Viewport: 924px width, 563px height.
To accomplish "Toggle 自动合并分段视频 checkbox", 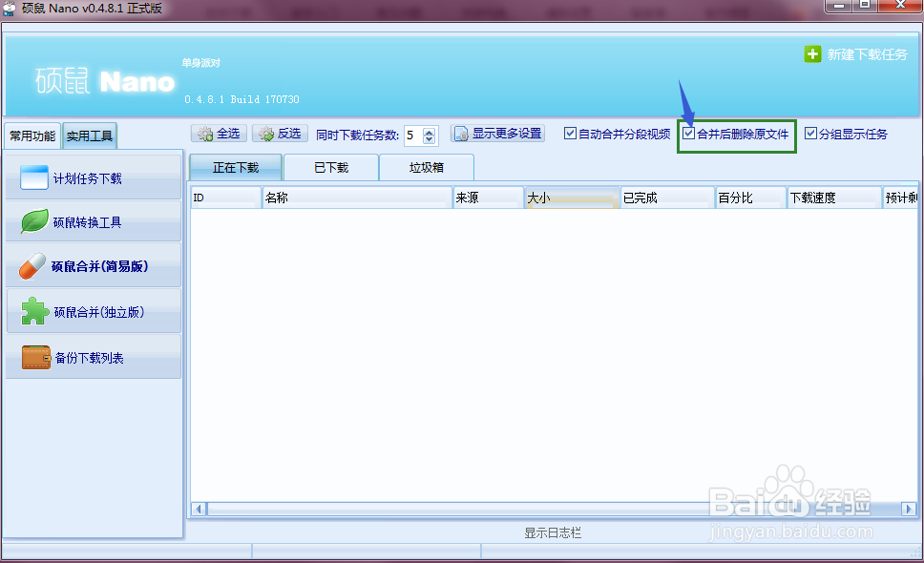I will [x=570, y=133].
